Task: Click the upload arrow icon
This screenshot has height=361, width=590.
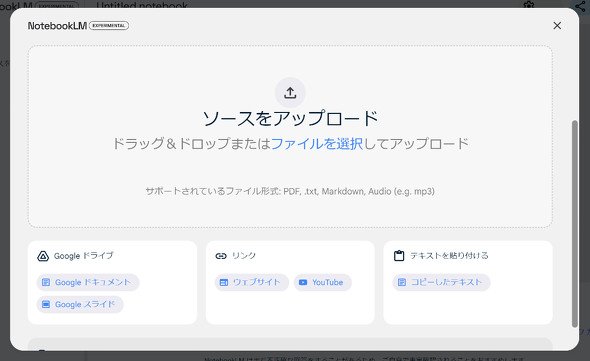Action: 290,93
